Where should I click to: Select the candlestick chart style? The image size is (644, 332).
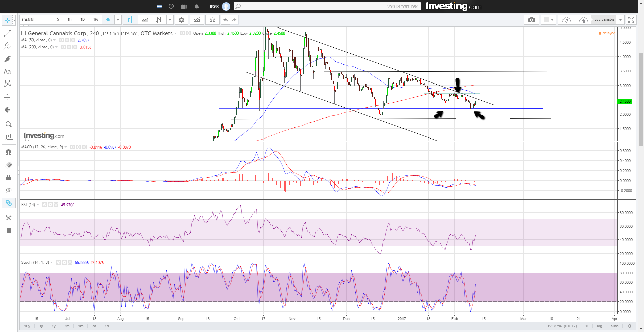(130, 20)
